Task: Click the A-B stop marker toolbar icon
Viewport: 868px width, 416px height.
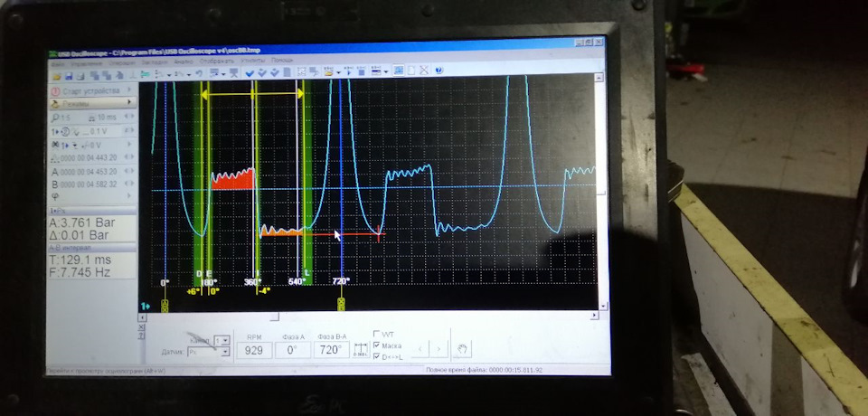Action: tap(361, 71)
